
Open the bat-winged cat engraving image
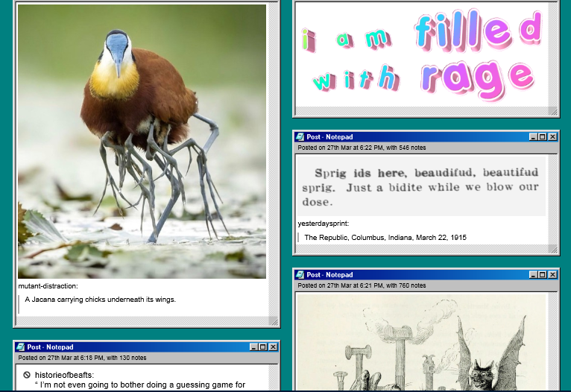[x=421, y=342]
